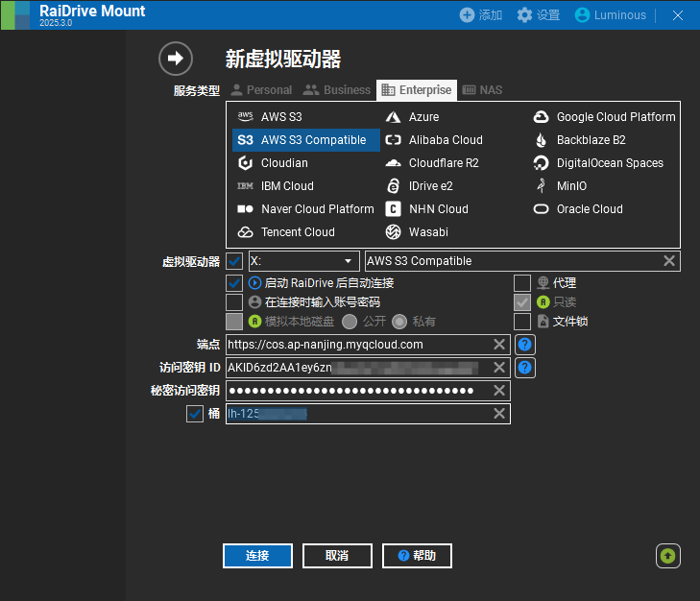The height and width of the screenshot is (601, 700).
Task: Clear the access key ID field
Action: (x=499, y=368)
